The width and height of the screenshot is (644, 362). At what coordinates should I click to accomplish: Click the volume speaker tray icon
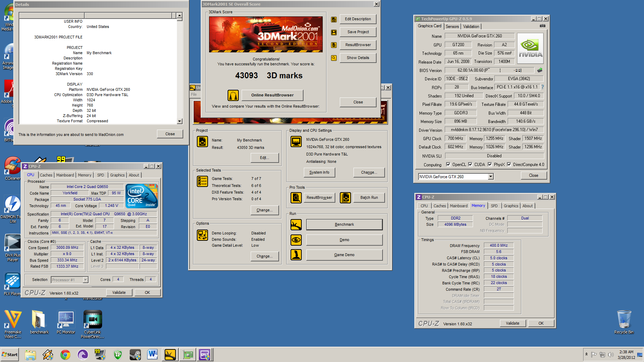click(611, 355)
